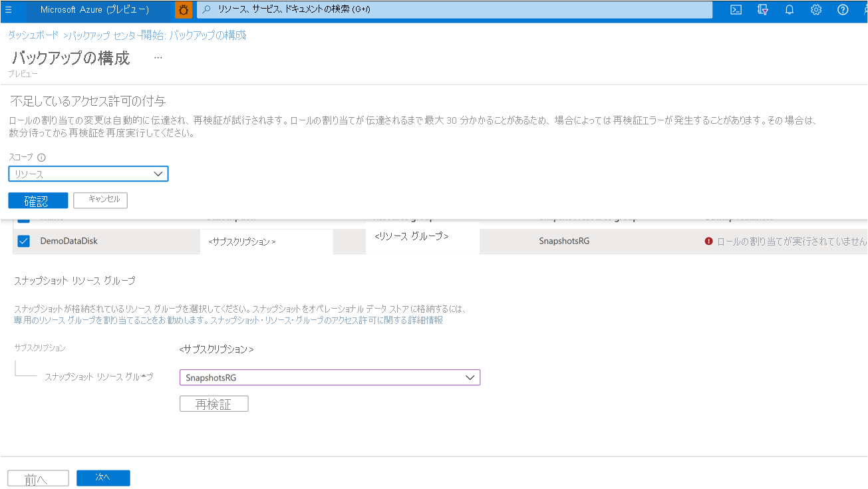The height and width of the screenshot is (489, 868).
Task: Click the info icon next to スコープ
Action: 41,158
